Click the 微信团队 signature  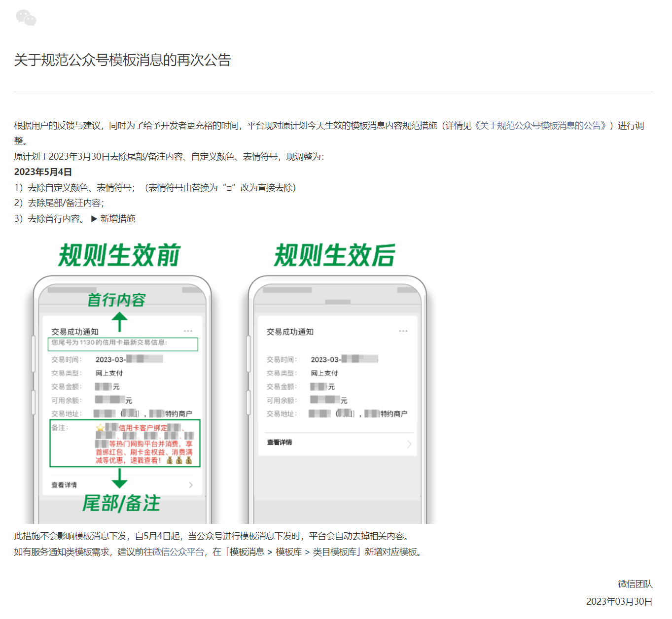click(x=636, y=584)
